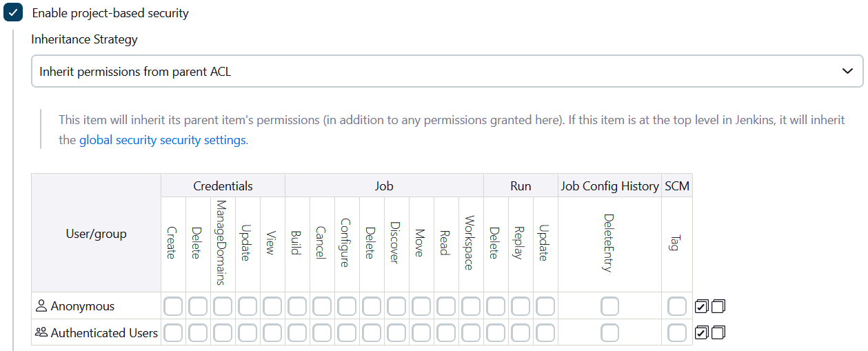Select all permissions for Authenticated Users row
Screen dimensions: 868x351
(x=702, y=333)
